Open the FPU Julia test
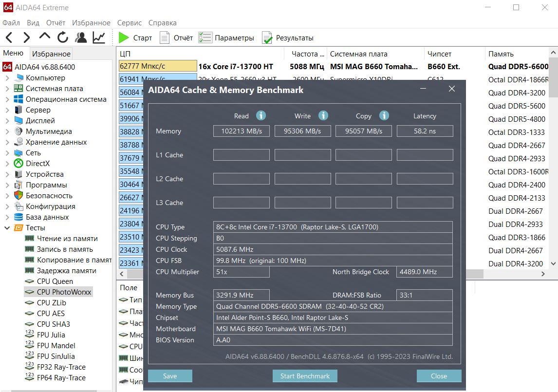This screenshot has width=558, height=392. point(51,335)
